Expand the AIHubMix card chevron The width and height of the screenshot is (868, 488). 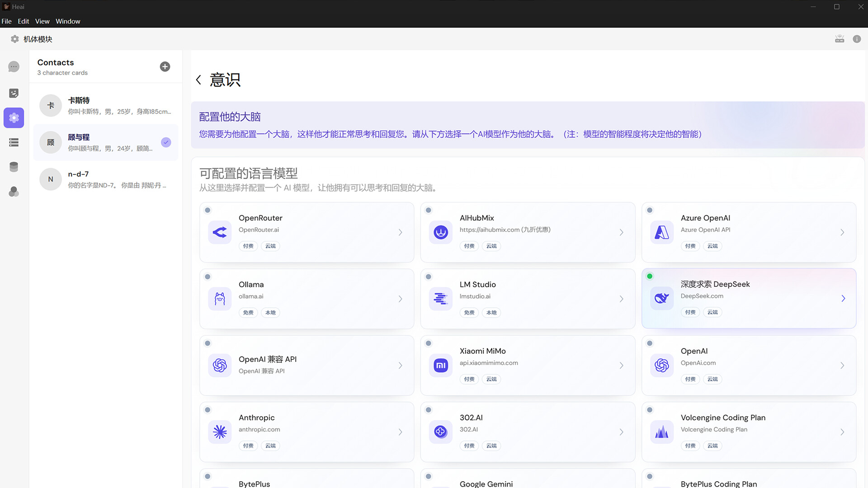622,232
